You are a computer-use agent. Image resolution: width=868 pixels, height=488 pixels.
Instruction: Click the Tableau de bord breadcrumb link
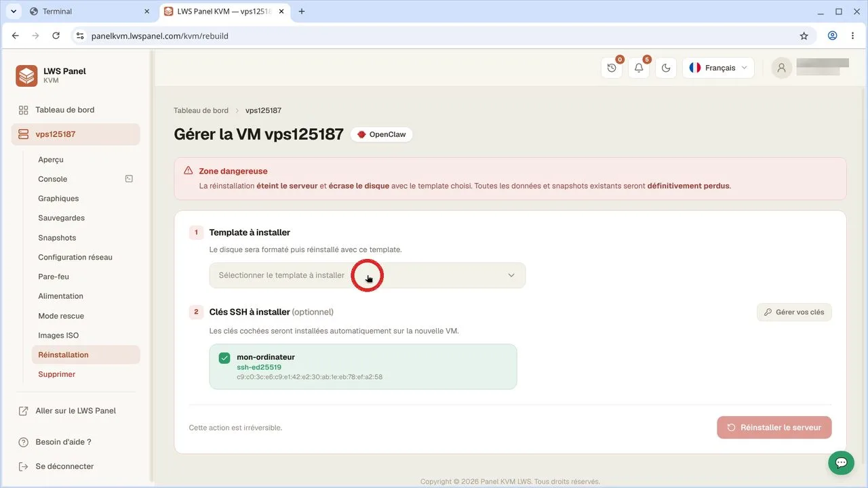click(x=201, y=110)
